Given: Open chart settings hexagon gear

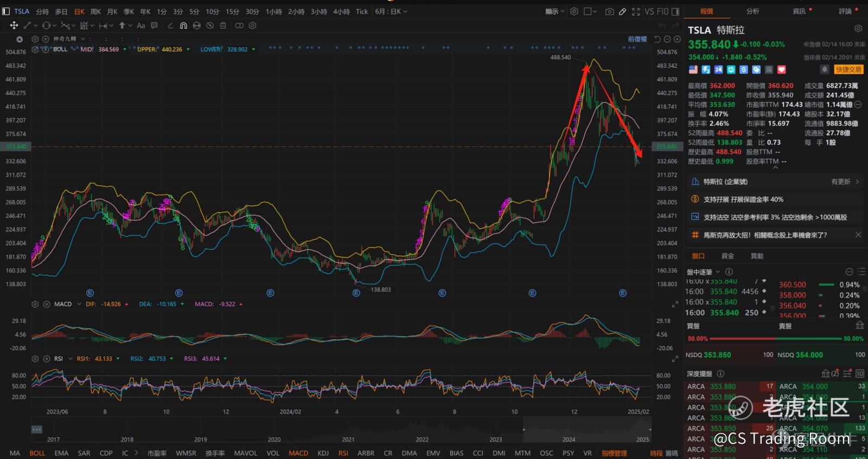Looking at the screenshot, I should click(x=574, y=11).
